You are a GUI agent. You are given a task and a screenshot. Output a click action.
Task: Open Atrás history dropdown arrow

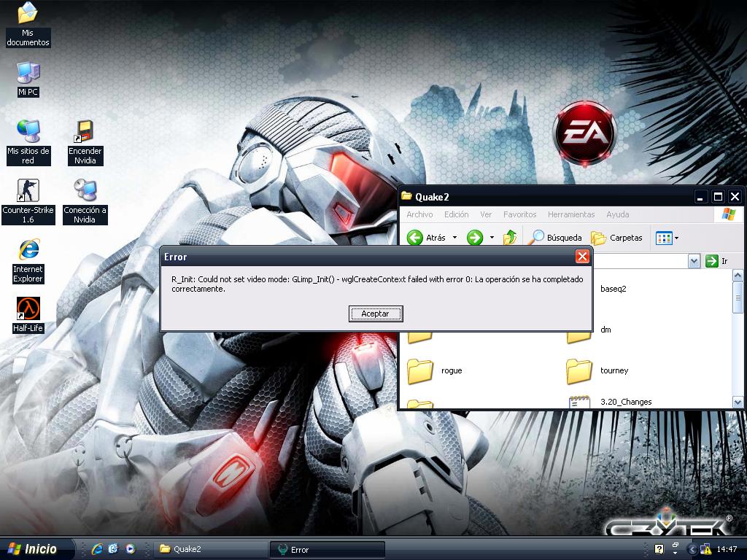click(454, 237)
